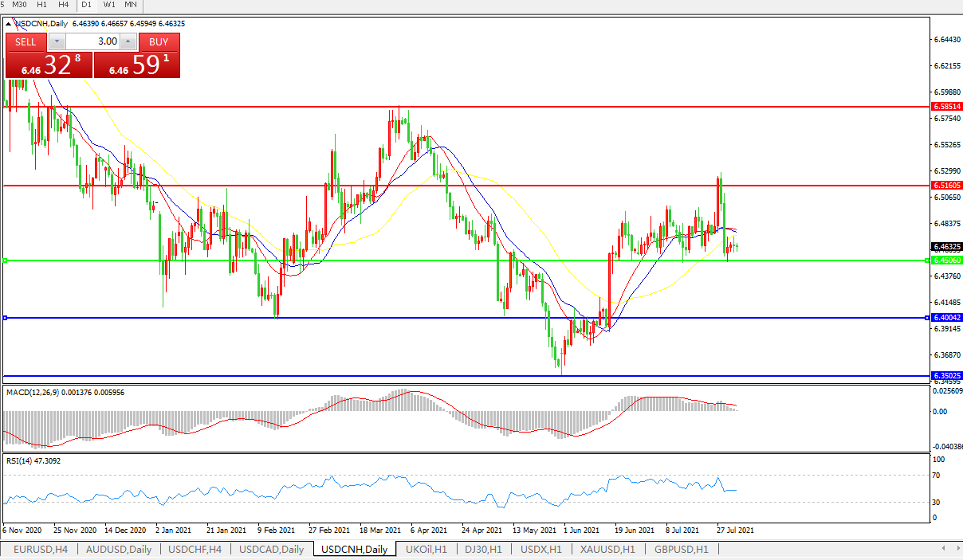Click the sell price tile 6.46328
The width and height of the screenshot is (963, 560).
pos(49,65)
